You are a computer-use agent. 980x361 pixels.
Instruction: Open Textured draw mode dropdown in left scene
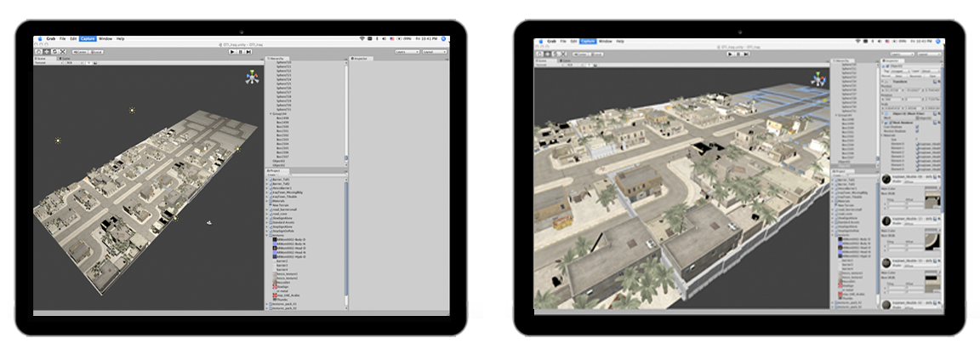(41, 63)
